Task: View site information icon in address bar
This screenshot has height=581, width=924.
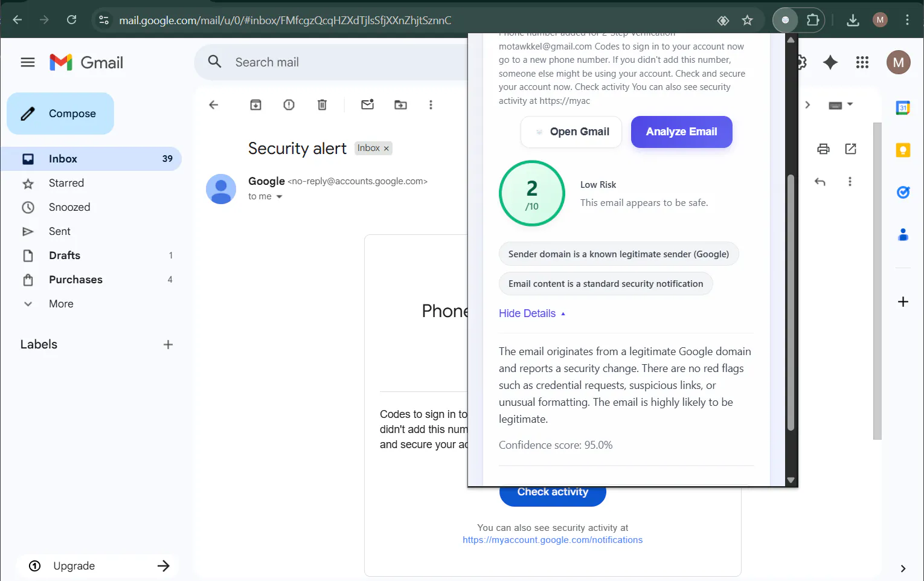Action: coord(104,20)
